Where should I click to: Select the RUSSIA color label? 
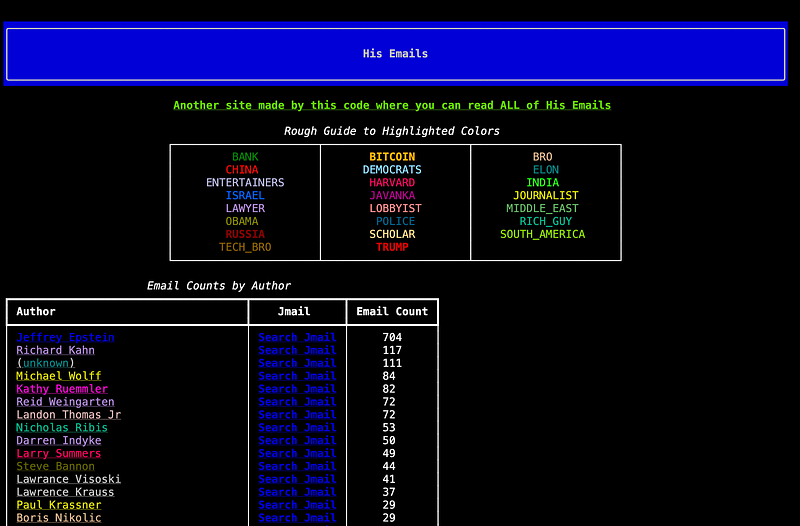[245, 234]
